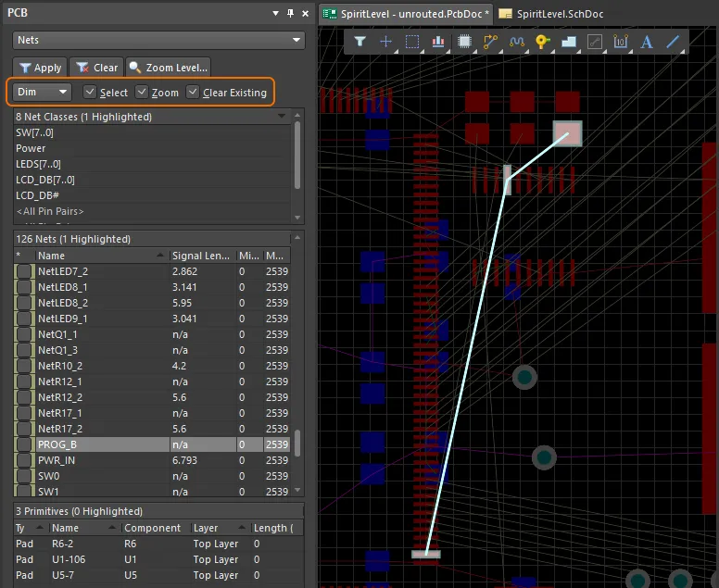Click the selection filter funnel icon
This screenshot has width=719, height=588.
click(x=360, y=42)
